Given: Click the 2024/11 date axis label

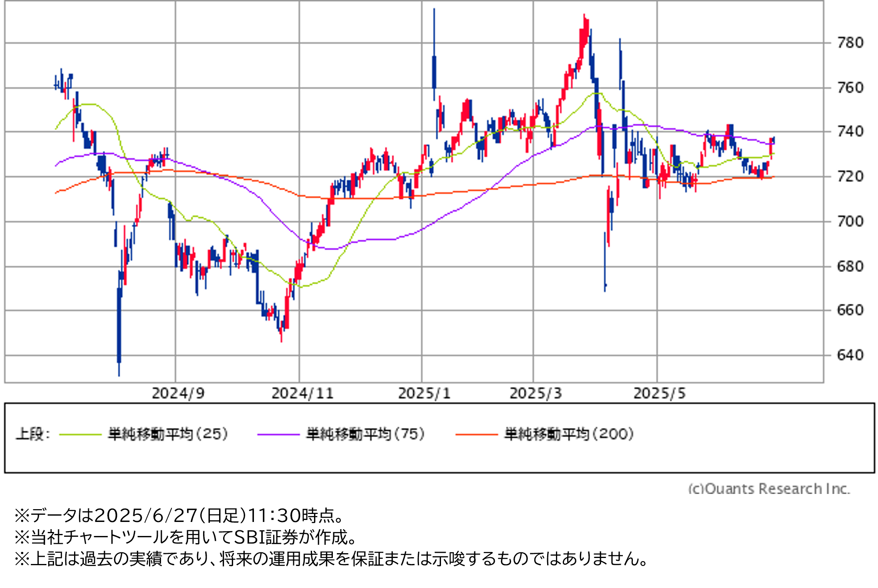Looking at the screenshot, I should [302, 393].
